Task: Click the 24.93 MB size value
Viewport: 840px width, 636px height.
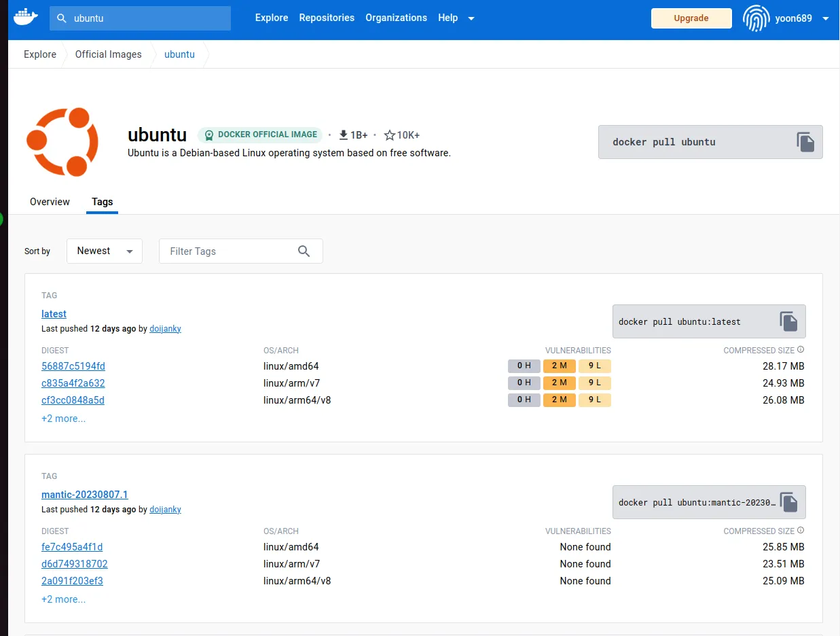Action: point(783,383)
